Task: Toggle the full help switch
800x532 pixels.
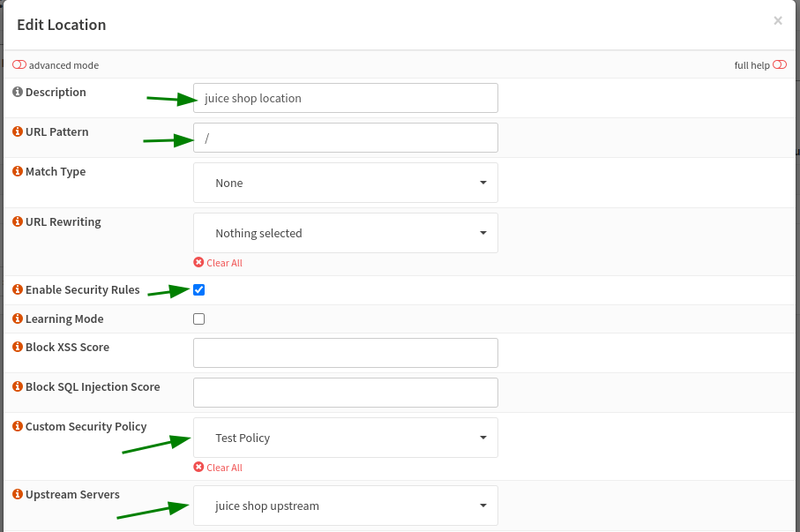Action: click(779, 65)
